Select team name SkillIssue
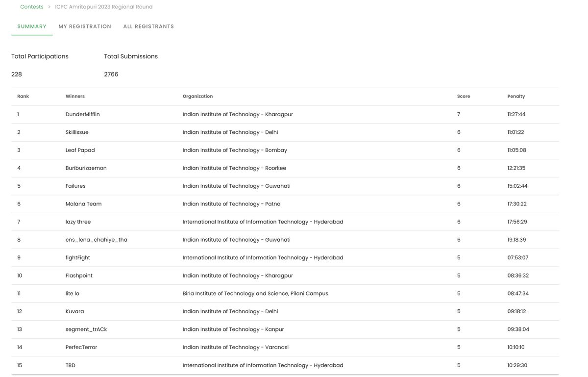The width and height of the screenshot is (588, 377). [77, 132]
